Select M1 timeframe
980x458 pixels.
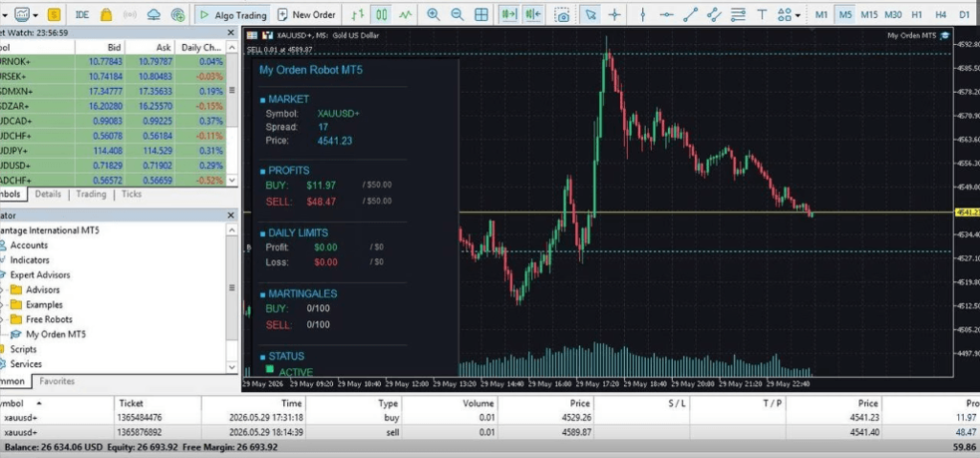click(x=822, y=14)
